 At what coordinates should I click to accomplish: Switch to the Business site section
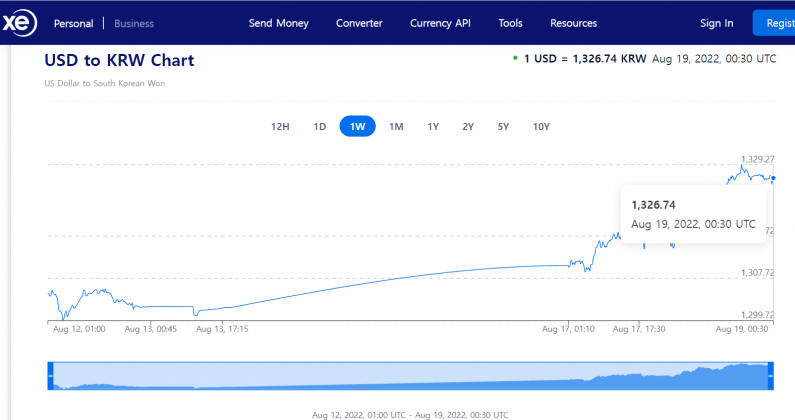(134, 23)
